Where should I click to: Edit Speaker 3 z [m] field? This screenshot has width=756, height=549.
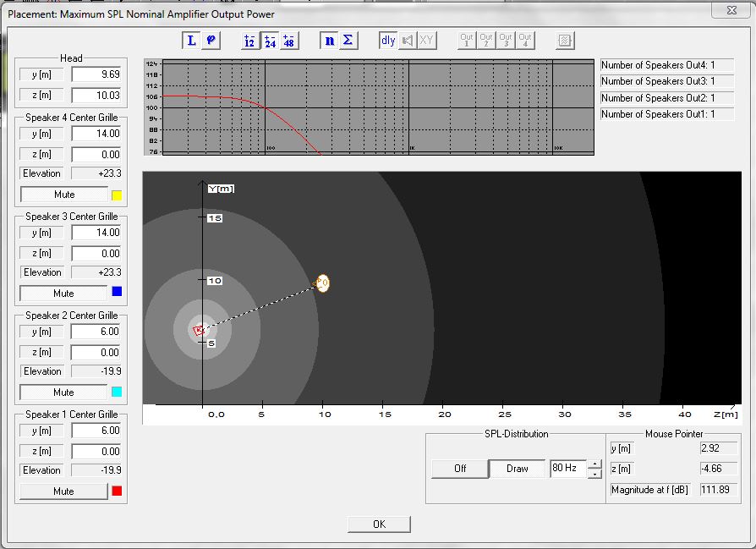click(x=96, y=253)
